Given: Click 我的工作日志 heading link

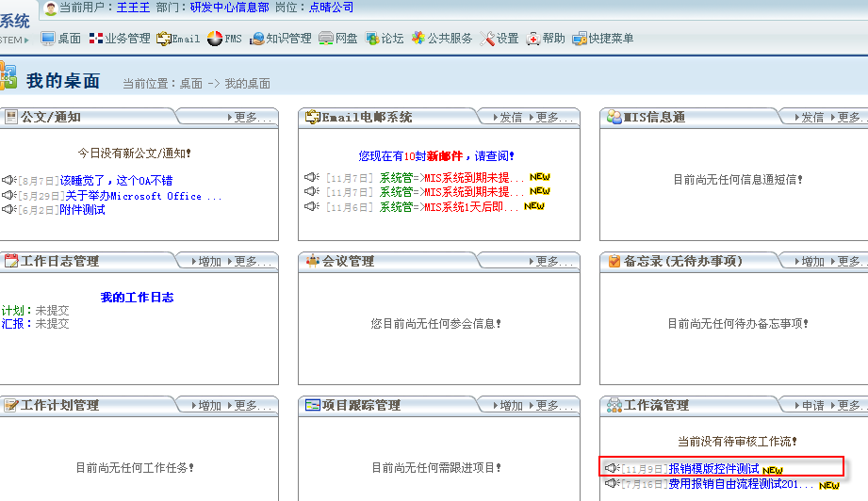Looking at the screenshot, I should pos(137,298).
